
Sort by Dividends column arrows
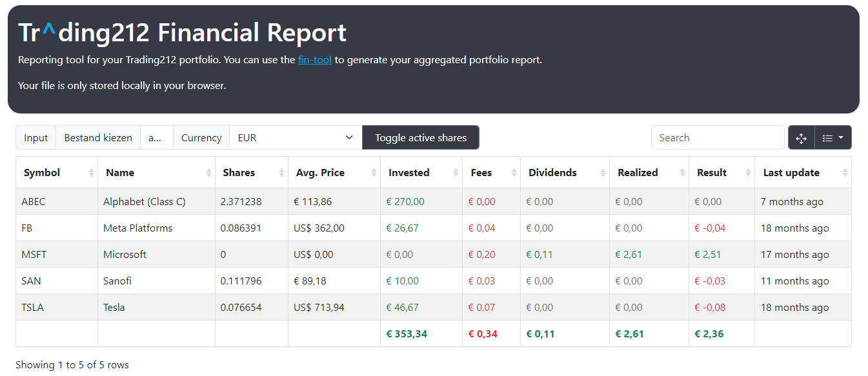coord(603,173)
